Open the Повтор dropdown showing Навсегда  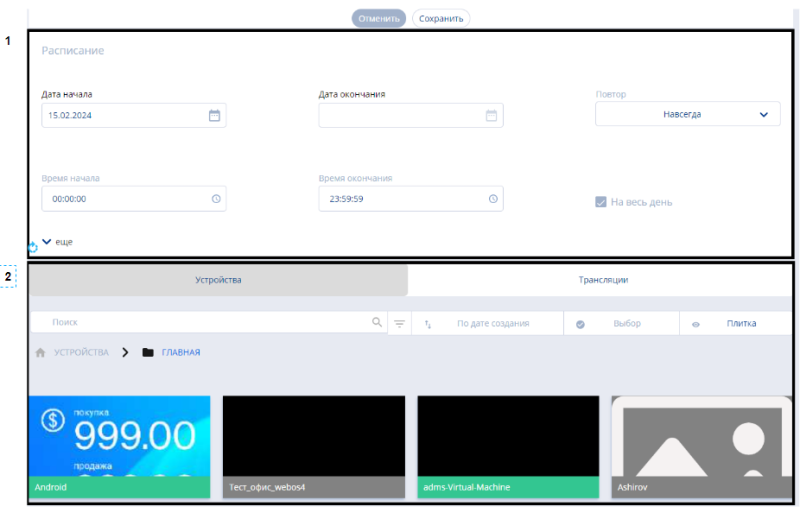click(x=687, y=114)
